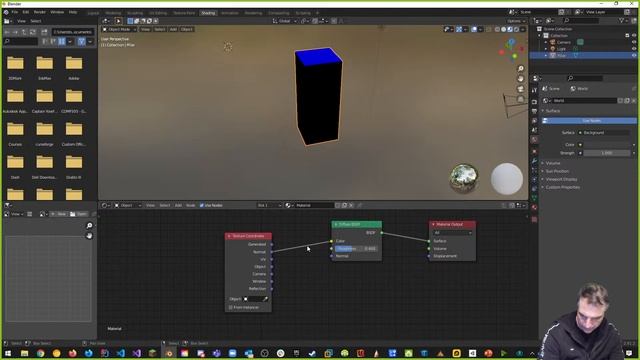This screenshot has height=360, width=640.
Task: Open the Firefox icon in the taskbar
Action: [x=72, y=353]
